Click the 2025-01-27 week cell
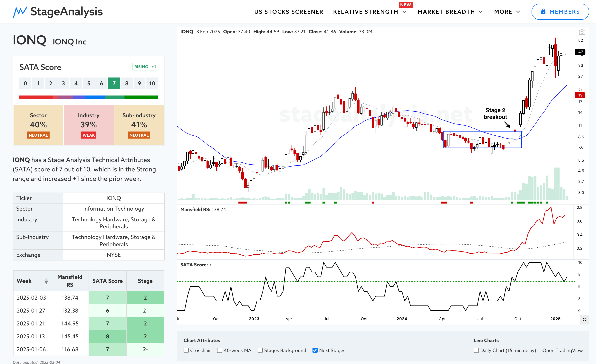596x364 pixels. (32, 310)
